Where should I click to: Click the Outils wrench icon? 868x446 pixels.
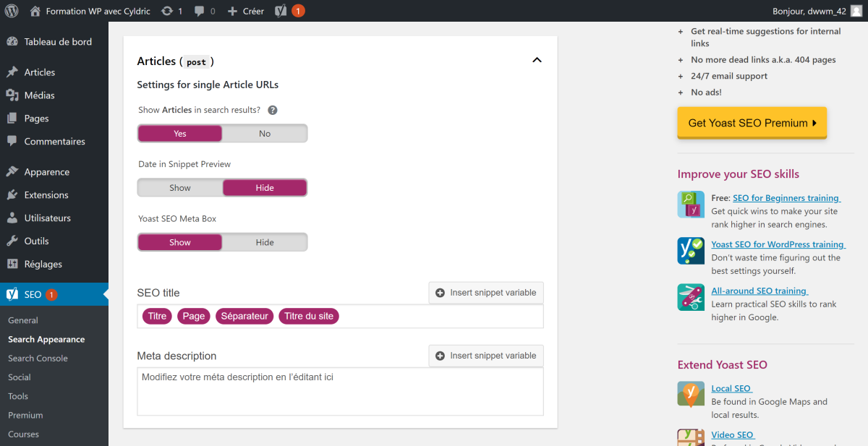tap(12, 241)
